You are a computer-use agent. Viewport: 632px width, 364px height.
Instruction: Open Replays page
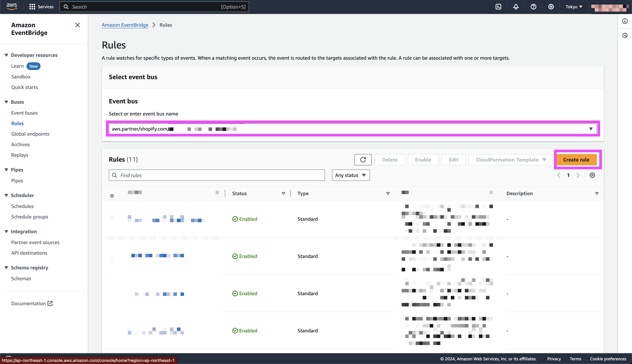19,155
